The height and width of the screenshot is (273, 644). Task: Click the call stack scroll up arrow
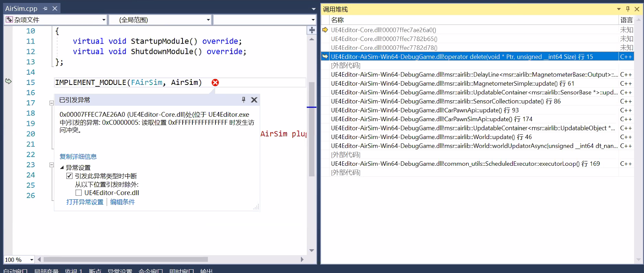point(639,19)
